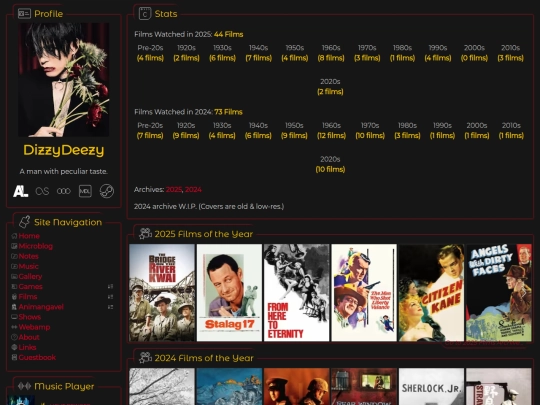This screenshot has width=540, height=405.
Task: Click '(10 films)' under 2024's 2020s
Action: point(330,169)
